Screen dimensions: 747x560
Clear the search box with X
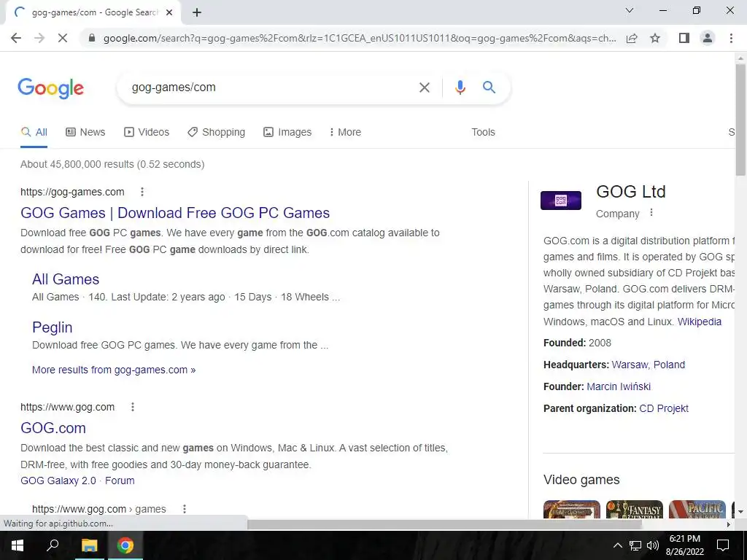pos(424,87)
